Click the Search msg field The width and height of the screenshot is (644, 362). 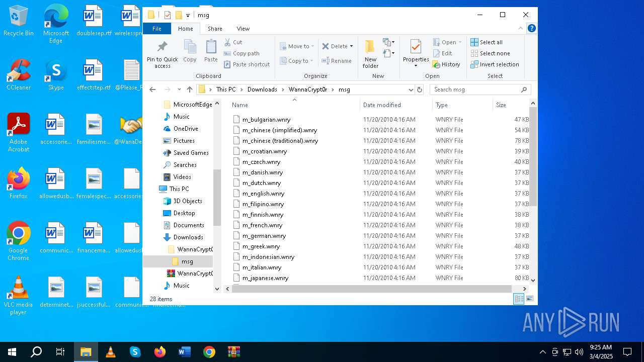coord(480,89)
